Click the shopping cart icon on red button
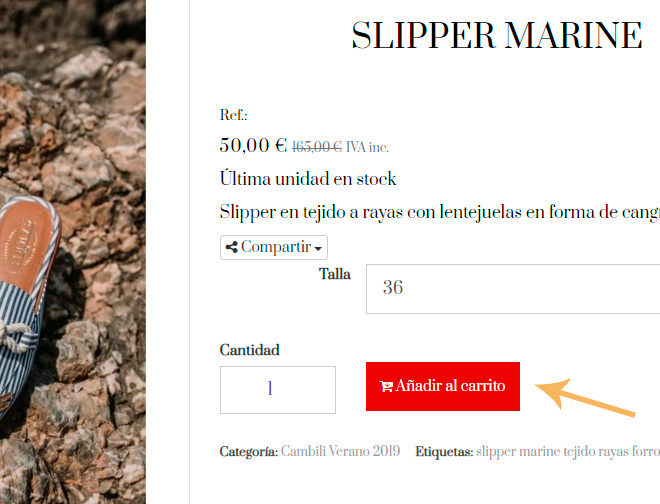 coord(386,386)
